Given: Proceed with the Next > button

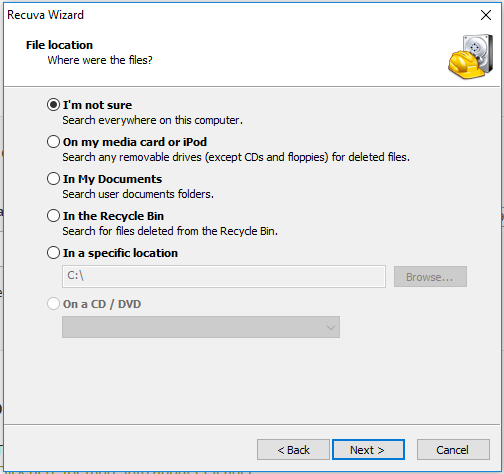Looking at the screenshot, I should coord(368,450).
